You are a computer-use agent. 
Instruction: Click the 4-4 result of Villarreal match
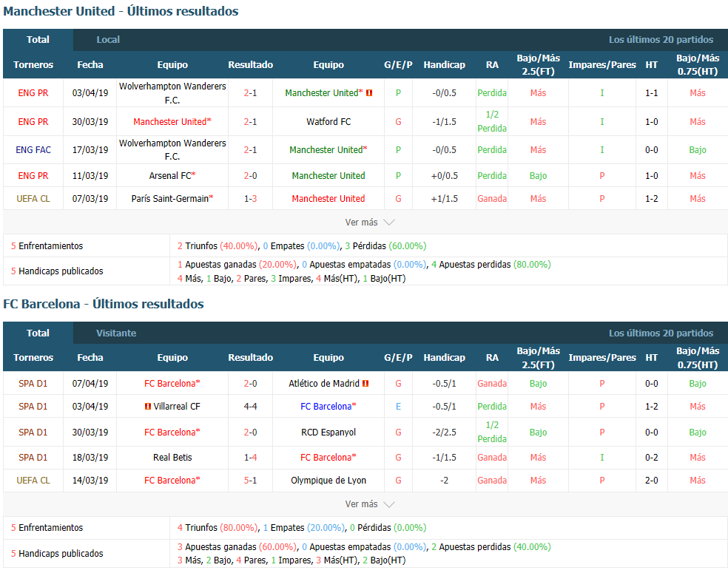coord(250,407)
